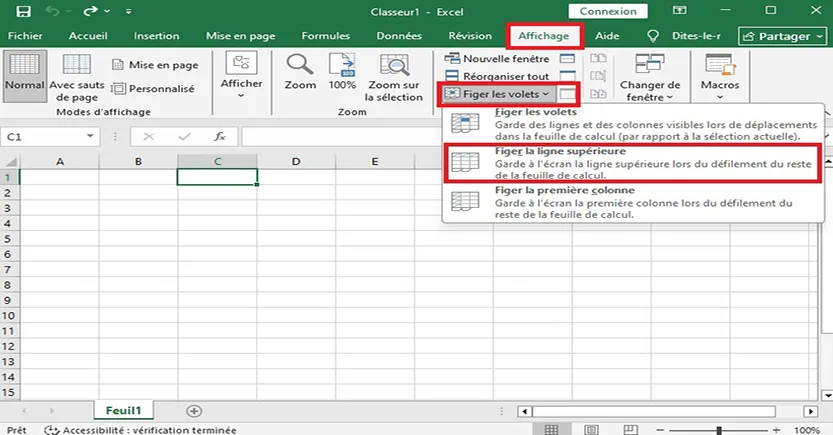This screenshot has height=435, width=833.
Task: Open Personnalisé custom views
Action: click(154, 89)
